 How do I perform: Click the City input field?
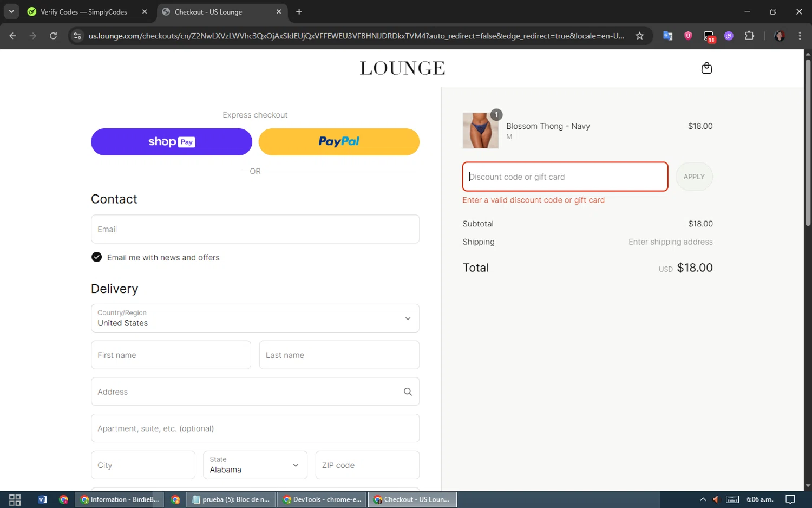(x=143, y=465)
